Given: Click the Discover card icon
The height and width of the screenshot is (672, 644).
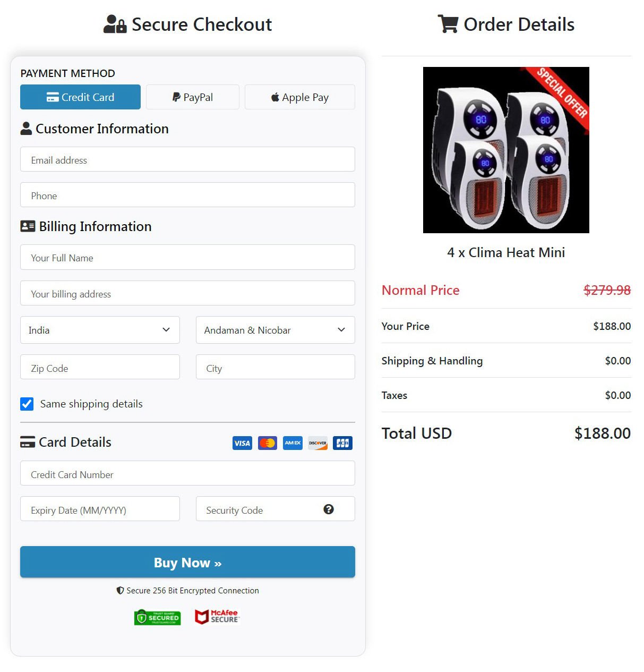Looking at the screenshot, I should click(317, 443).
